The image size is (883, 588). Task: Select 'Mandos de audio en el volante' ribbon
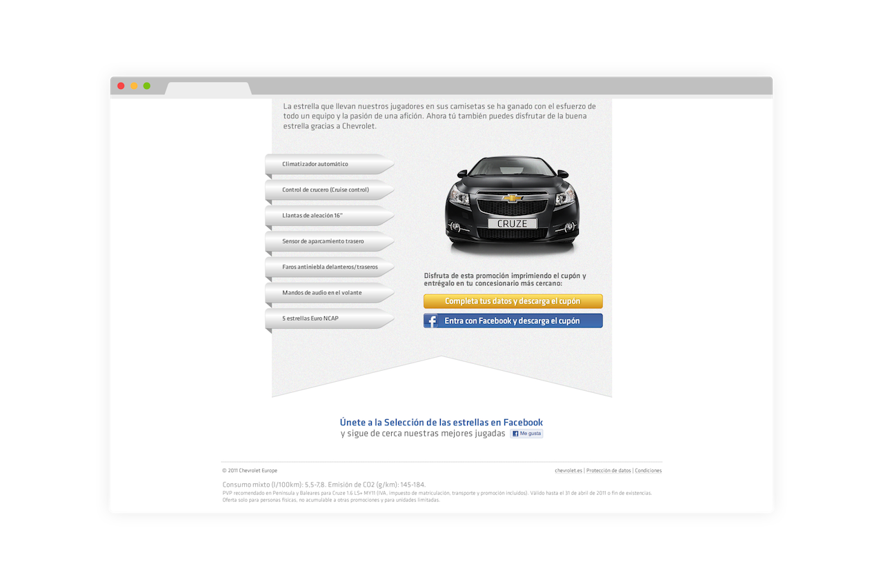(330, 293)
